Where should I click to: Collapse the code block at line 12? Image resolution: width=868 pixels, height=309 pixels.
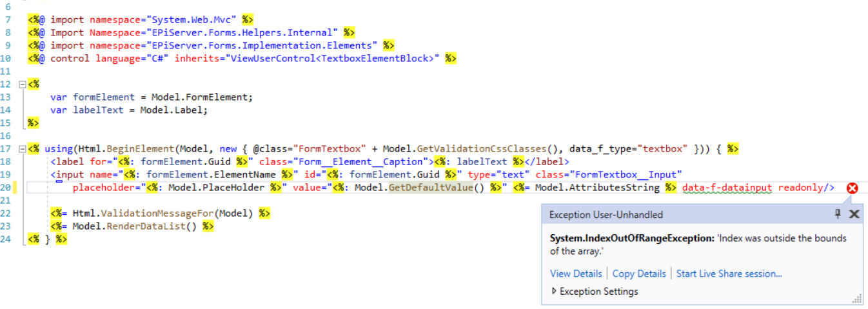pyautogui.click(x=23, y=85)
